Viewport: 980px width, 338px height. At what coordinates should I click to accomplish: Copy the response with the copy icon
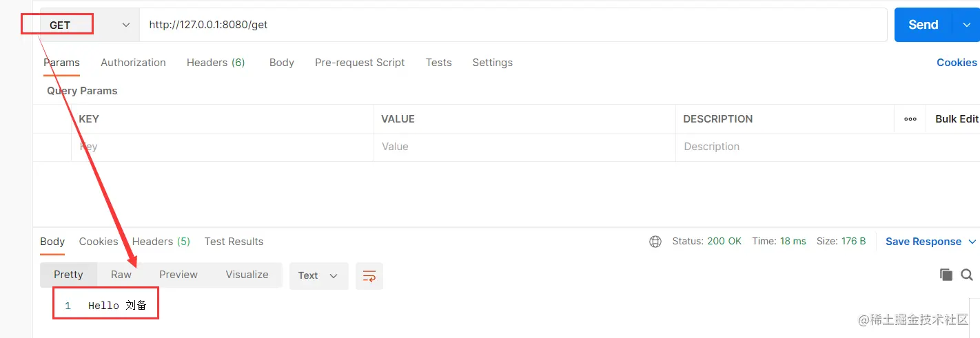pos(946,275)
